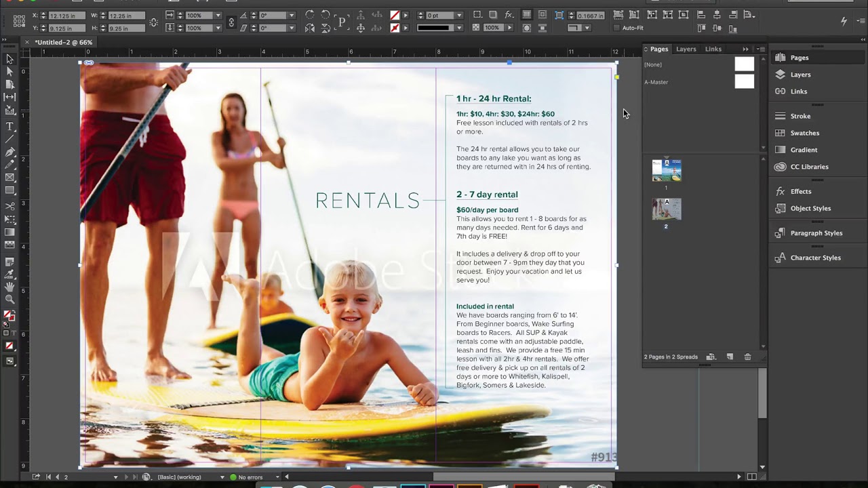
Task: Select page 2 thumbnail in Pages panel
Action: point(667,209)
